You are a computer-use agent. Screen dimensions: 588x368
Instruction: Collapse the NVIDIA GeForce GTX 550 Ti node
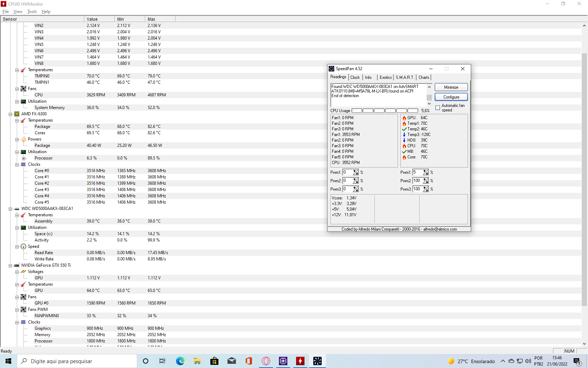click(x=10, y=265)
